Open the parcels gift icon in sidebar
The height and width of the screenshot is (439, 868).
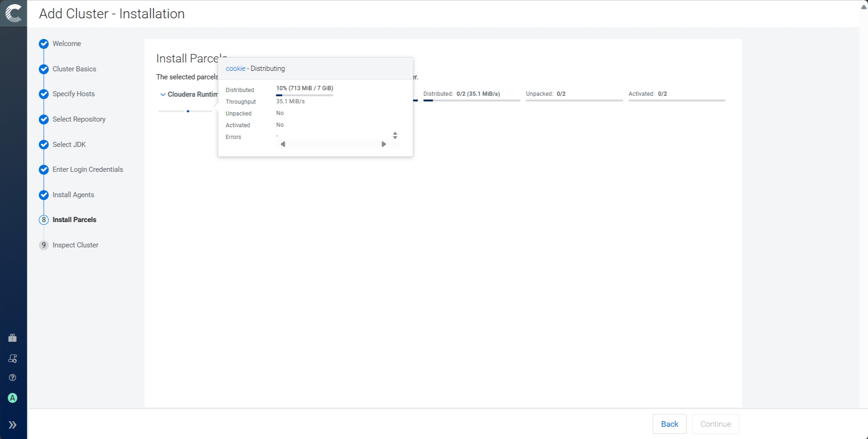[x=13, y=338]
